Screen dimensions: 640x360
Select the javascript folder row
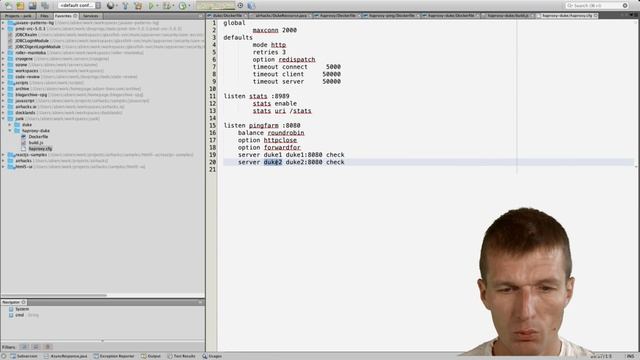pyautogui.click(x=103, y=101)
